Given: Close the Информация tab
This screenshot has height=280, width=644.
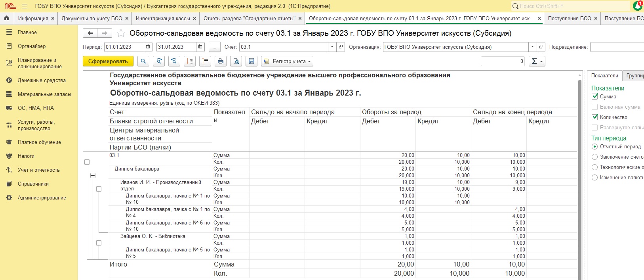Looking at the screenshot, I should click(x=53, y=18).
